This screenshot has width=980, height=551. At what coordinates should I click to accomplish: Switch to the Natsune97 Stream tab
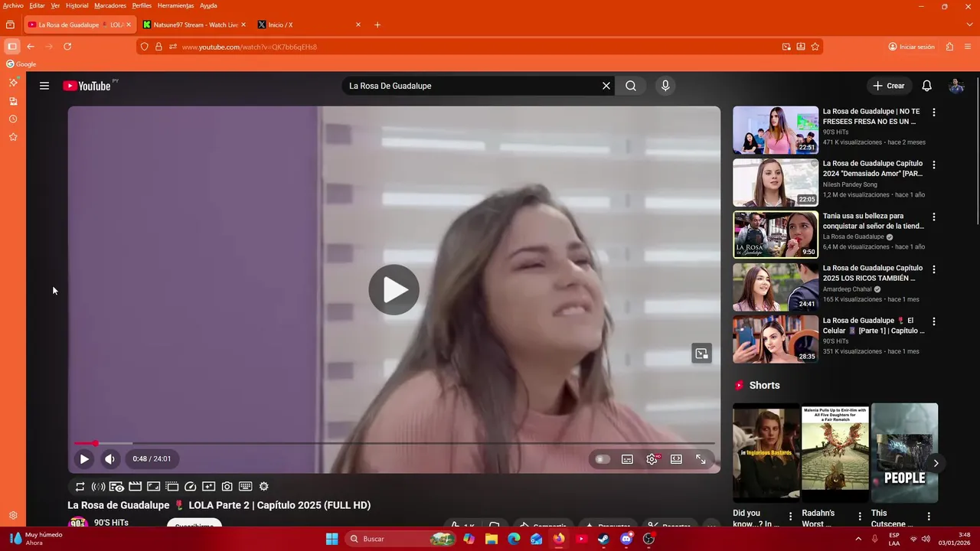pyautogui.click(x=194, y=24)
